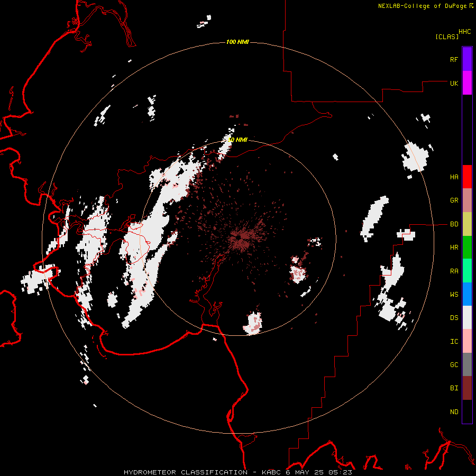Image resolution: width=476 pixels, height=476 pixels.
Task: Click the 'BD' legend label
Action: pyautogui.click(x=454, y=224)
